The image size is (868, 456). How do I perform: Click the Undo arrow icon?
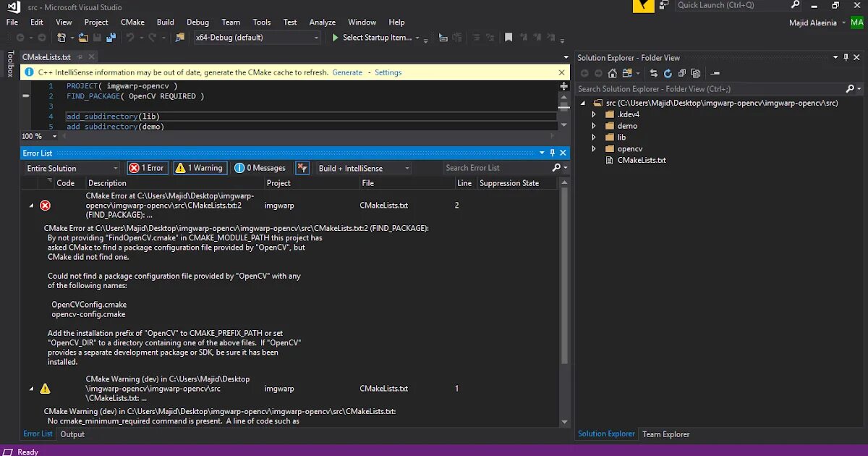tap(130, 38)
